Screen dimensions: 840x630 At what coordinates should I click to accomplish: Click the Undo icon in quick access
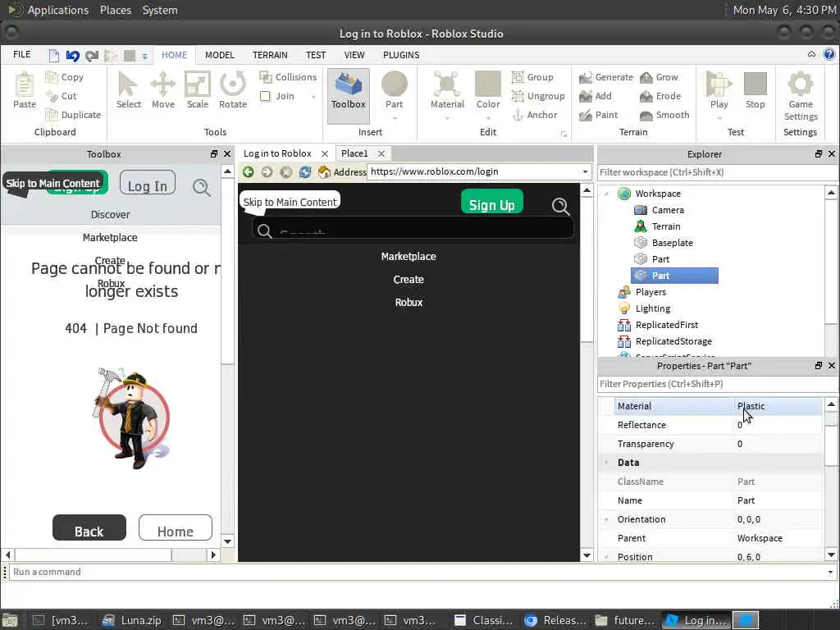[73, 55]
